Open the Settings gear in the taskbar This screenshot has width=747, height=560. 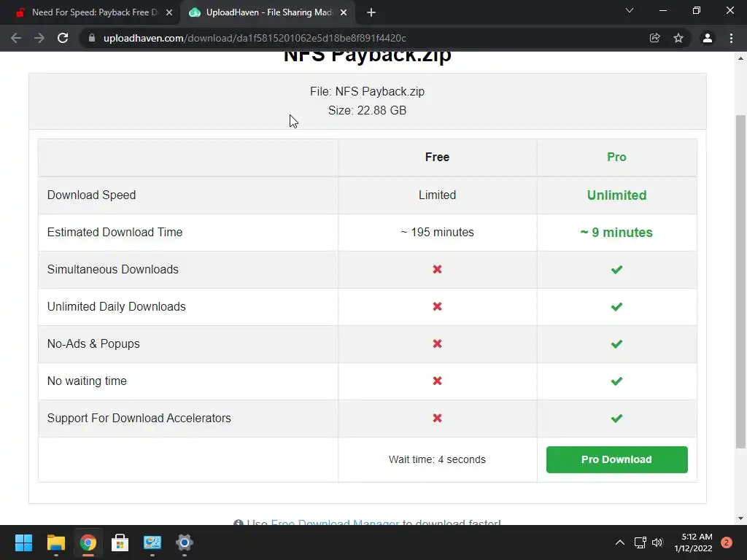coord(185,542)
